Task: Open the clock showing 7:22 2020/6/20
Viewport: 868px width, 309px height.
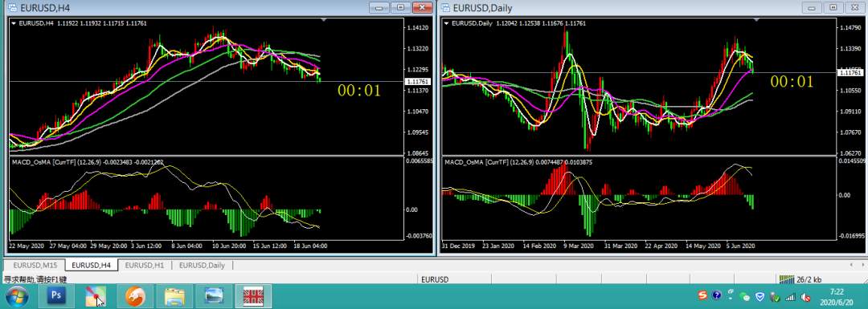Action: click(x=837, y=297)
